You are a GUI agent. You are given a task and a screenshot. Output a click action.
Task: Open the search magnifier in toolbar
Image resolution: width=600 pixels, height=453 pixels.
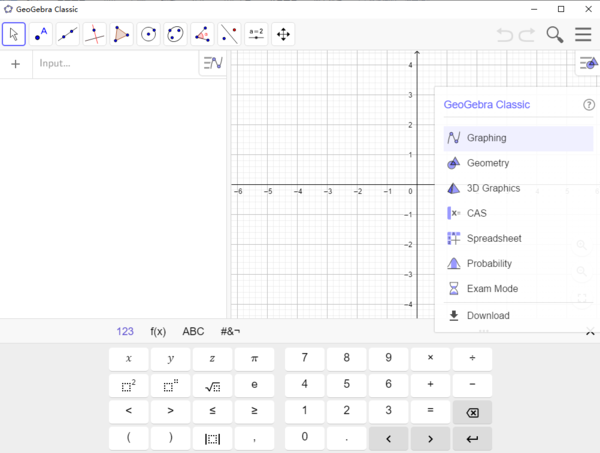pyautogui.click(x=555, y=35)
